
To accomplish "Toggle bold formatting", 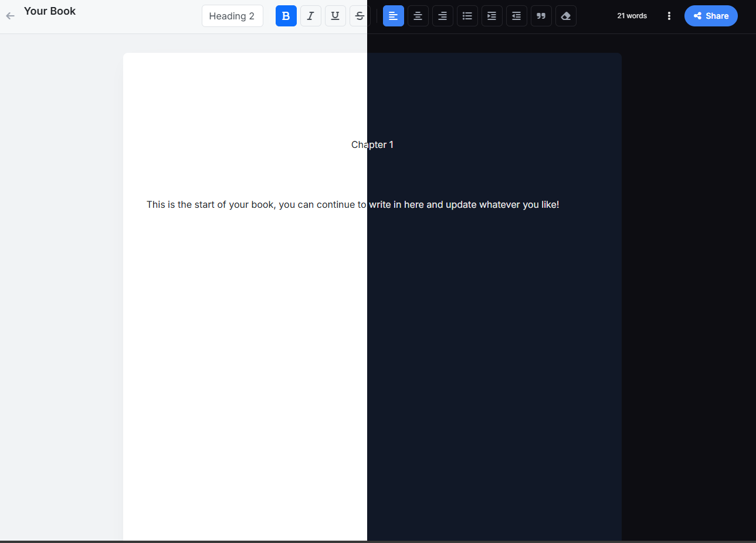I will [x=286, y=16].
